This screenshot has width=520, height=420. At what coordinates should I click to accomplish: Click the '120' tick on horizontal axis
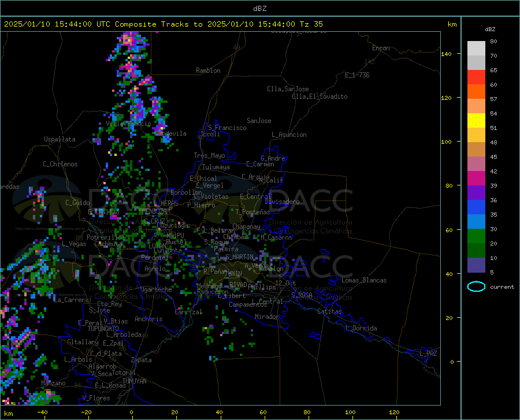point(394,412)
